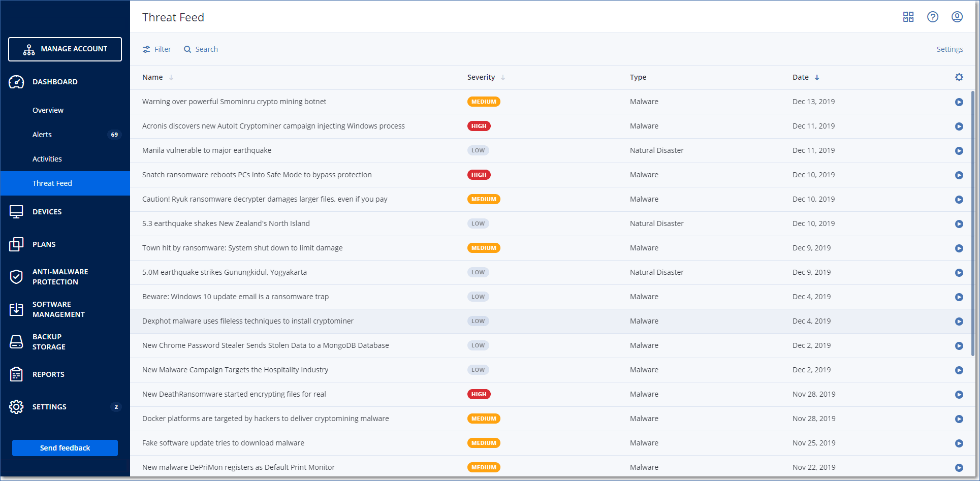Screen dimensions: 980x481
Task: Toggle Date column sort order
Action: click(801, 77)
